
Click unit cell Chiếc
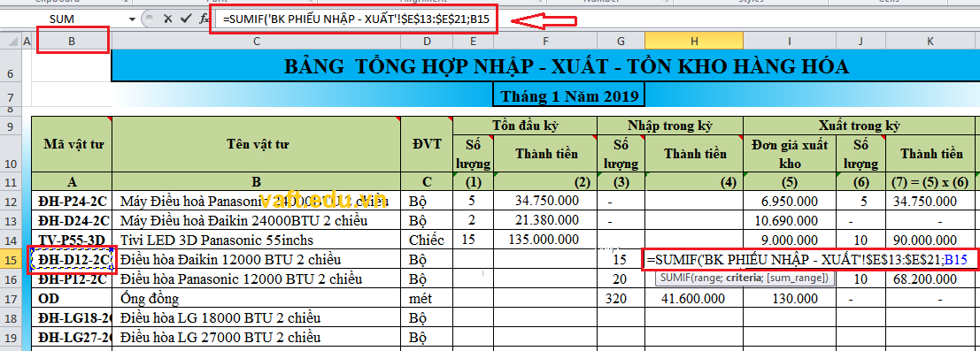(x=427, y=240)
